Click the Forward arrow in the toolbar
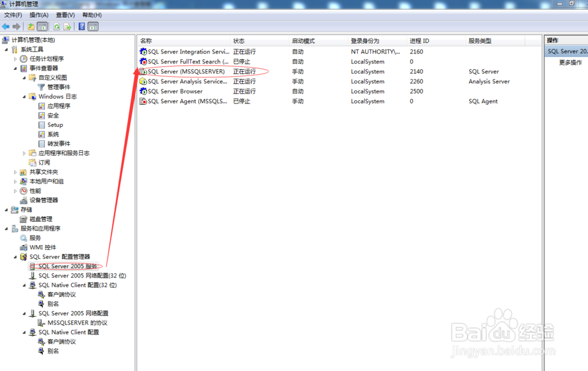The height and width of the screenshot is (371, 588). 16,26
